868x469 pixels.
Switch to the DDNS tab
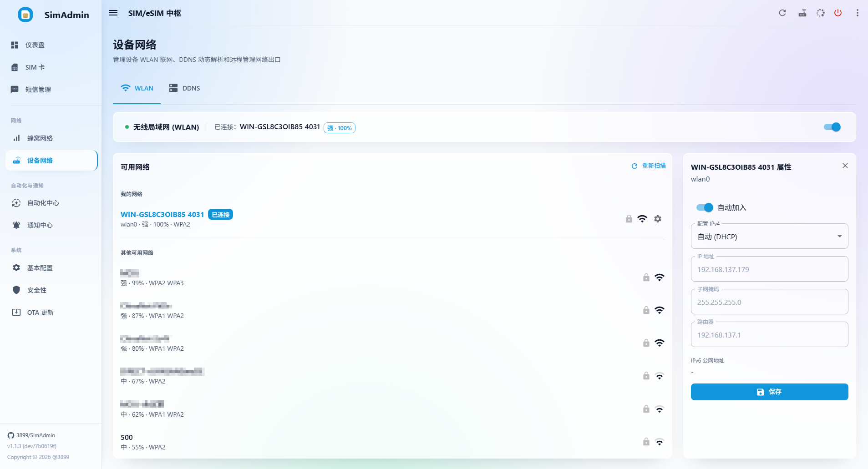(x=184, y=88)
